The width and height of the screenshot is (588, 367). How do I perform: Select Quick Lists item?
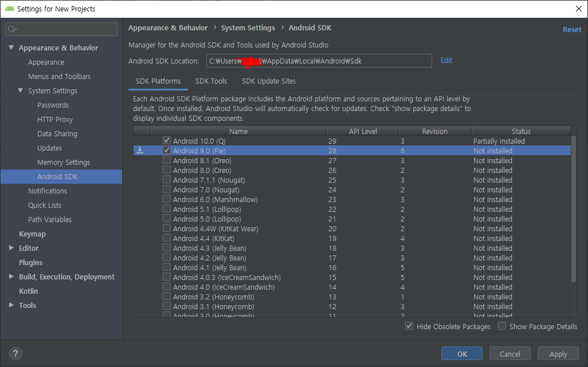pyautogui.click(x=45, y=205)
